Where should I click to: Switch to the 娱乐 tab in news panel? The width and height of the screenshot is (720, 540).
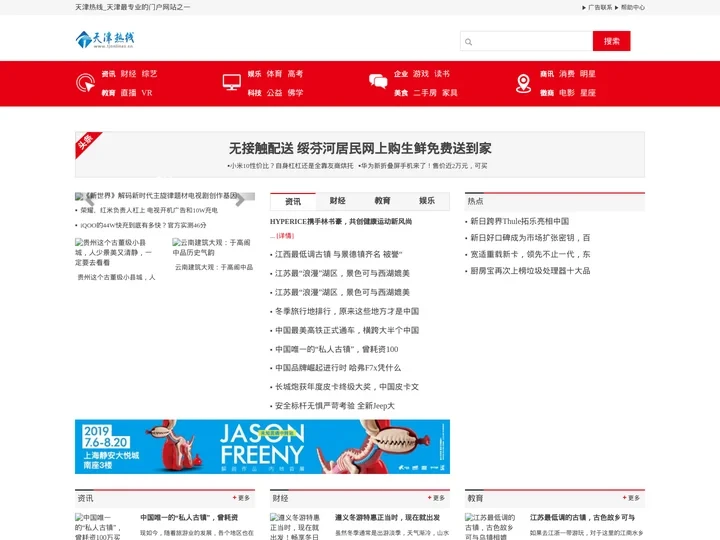pyautogui.click(x=427, y=201)
